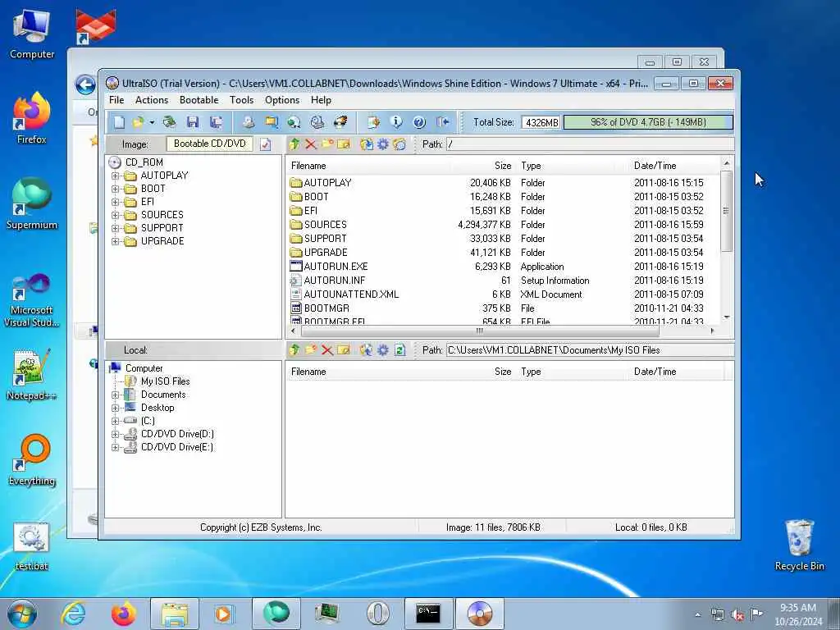The width and height of the screenshot is (840, 630).
Task: Click the Total Size 4326MB field
Action: (x=541, y=123)
